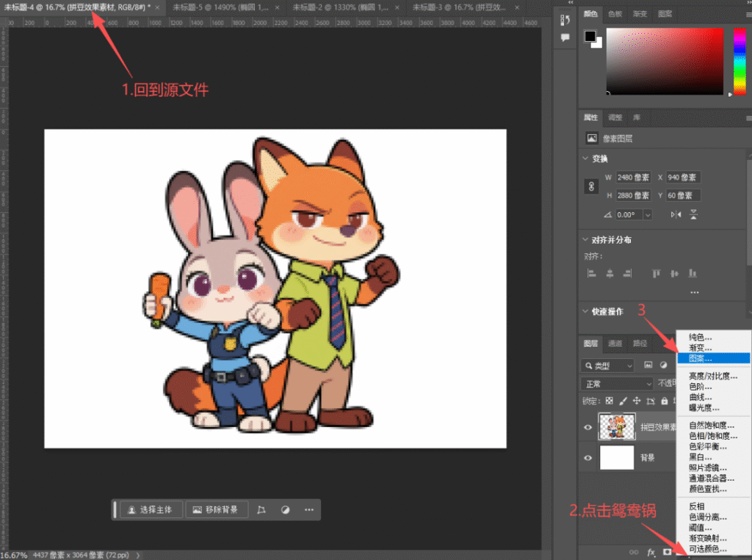Align right edges icon

(627, 273)
